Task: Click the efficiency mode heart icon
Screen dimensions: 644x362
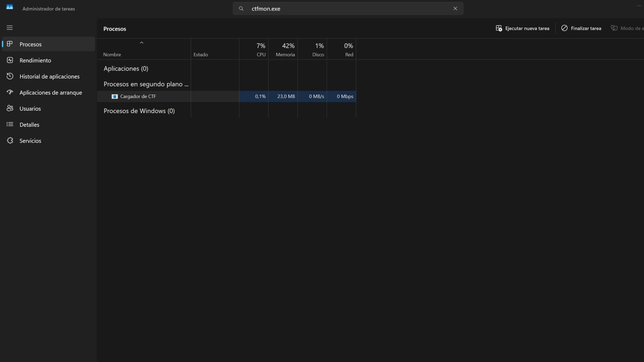Action: coord(614,28)
